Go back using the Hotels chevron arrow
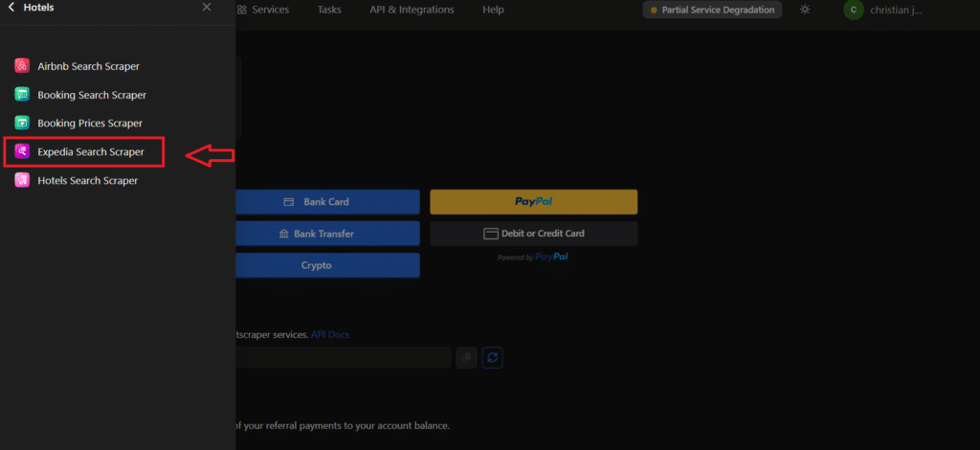 pos(11,8)
